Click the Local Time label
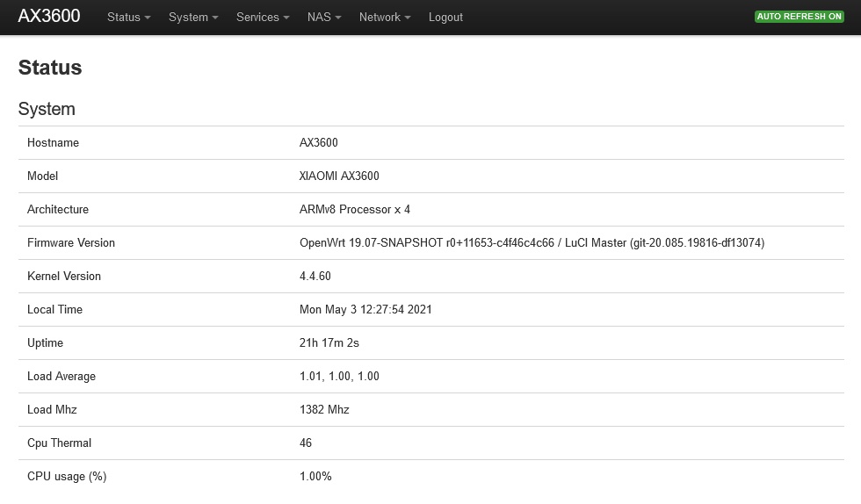This screenshot has height=504, width=861. pyautogui.click(x=54, y=310)
